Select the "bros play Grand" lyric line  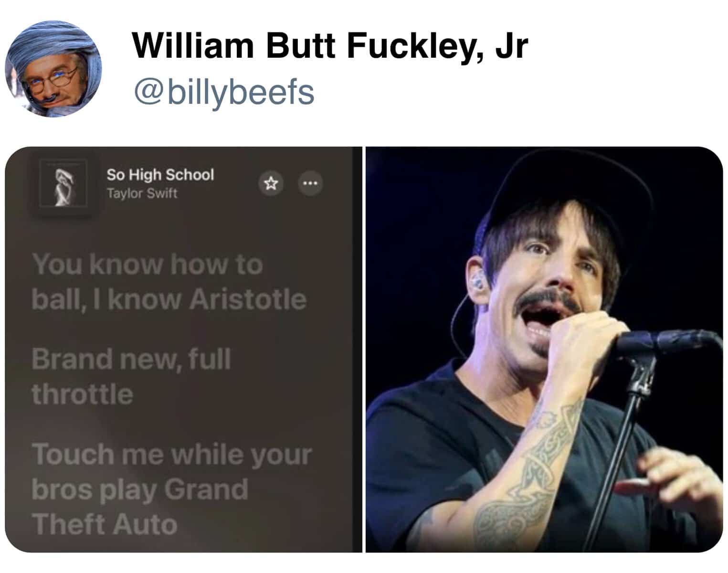(140, 489)
